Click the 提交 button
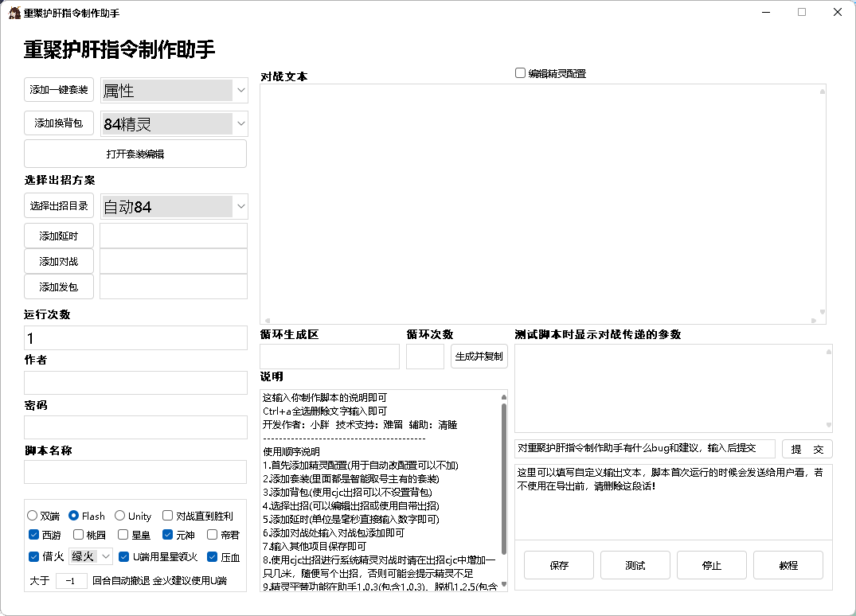 coord(807,449)
